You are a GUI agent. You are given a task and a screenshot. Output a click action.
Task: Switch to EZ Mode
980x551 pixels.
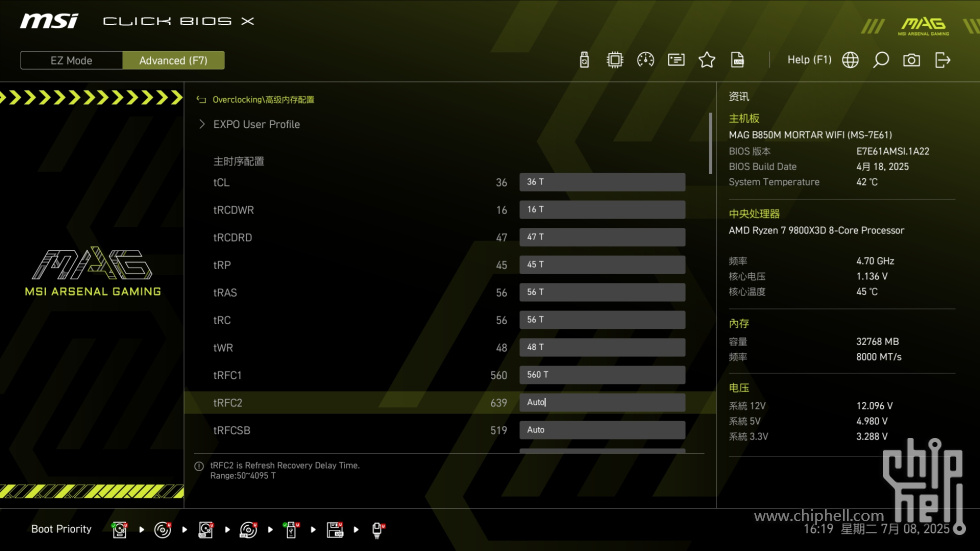tap(71, 61)
